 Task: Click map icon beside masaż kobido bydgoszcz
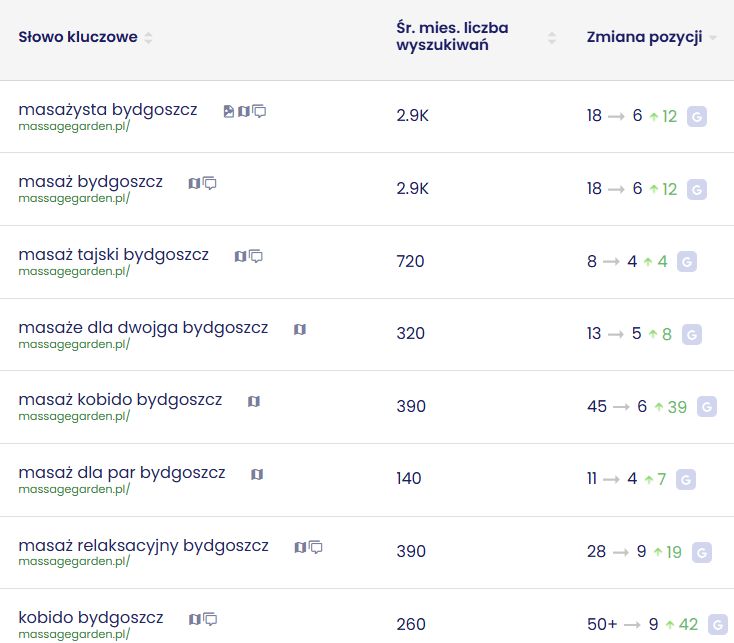click(x=254, y=402)
